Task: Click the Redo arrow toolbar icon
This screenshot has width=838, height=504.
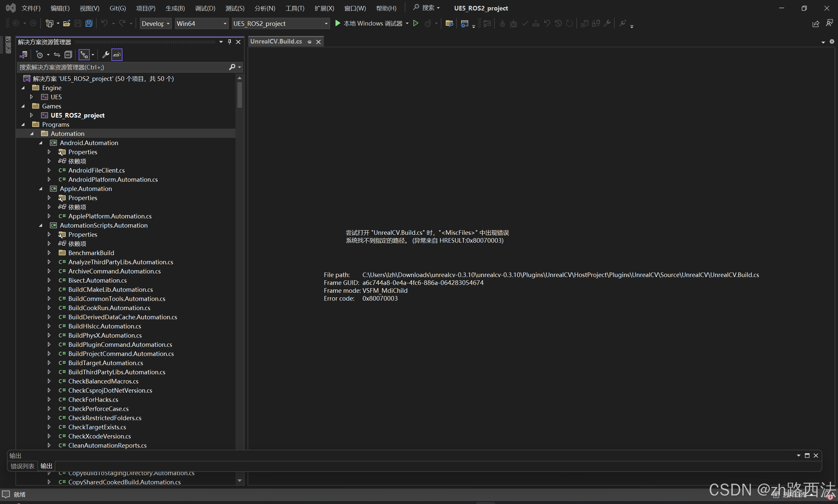Action: (x=122, y=24)
